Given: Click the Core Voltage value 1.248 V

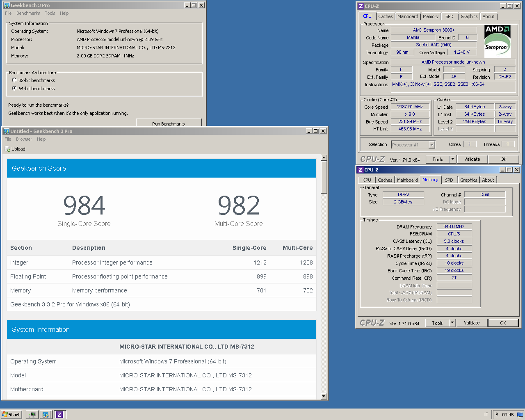Looking at the screenshot, I should [462, 52].
